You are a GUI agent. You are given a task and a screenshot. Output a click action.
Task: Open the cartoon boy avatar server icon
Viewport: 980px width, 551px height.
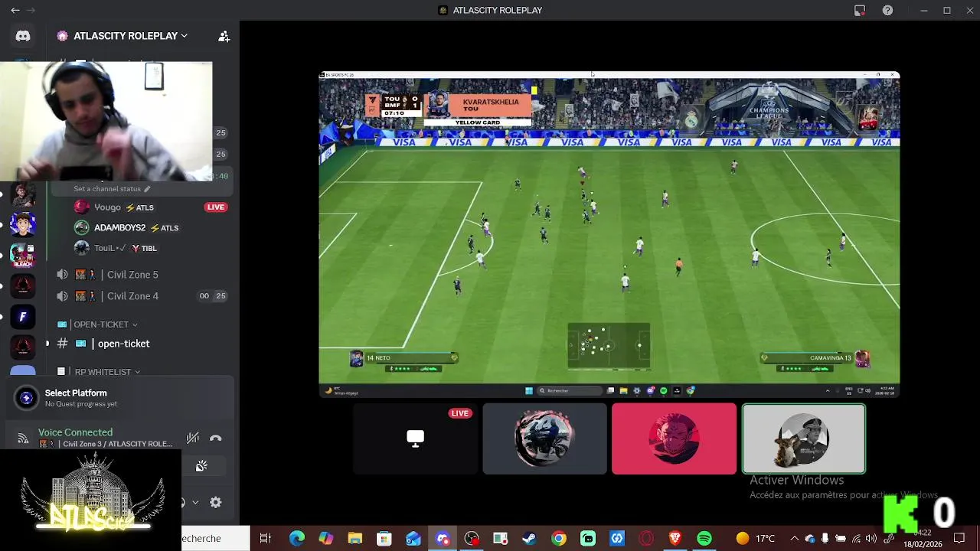(x=23, y=225)
